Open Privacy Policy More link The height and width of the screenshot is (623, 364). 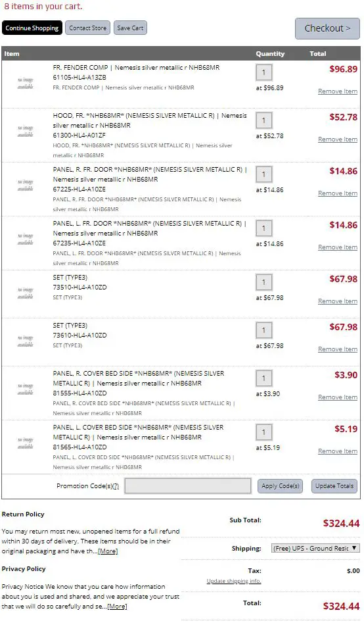click(117, 607)
